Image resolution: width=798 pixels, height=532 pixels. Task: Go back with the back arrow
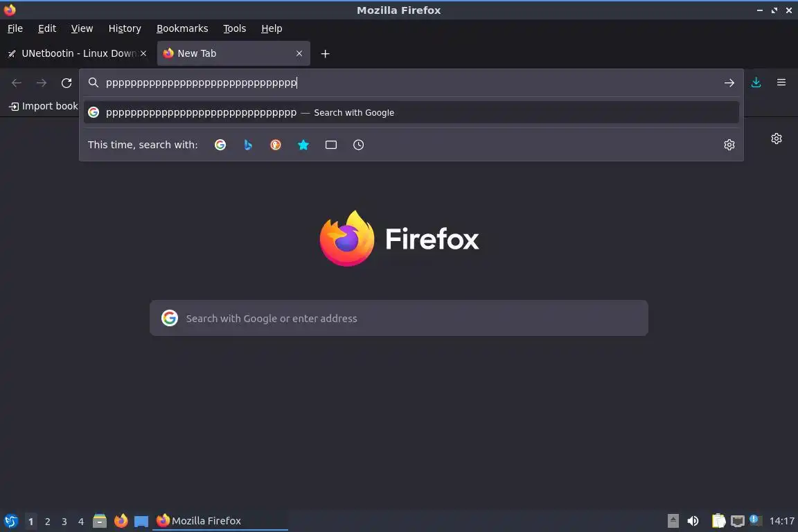coord(17,83)
